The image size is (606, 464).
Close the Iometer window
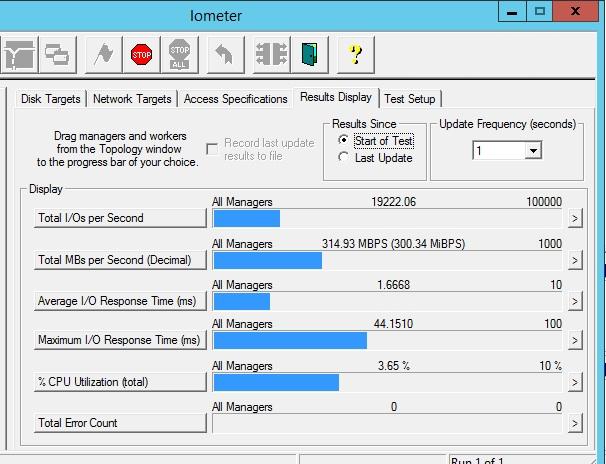[575, 12]
